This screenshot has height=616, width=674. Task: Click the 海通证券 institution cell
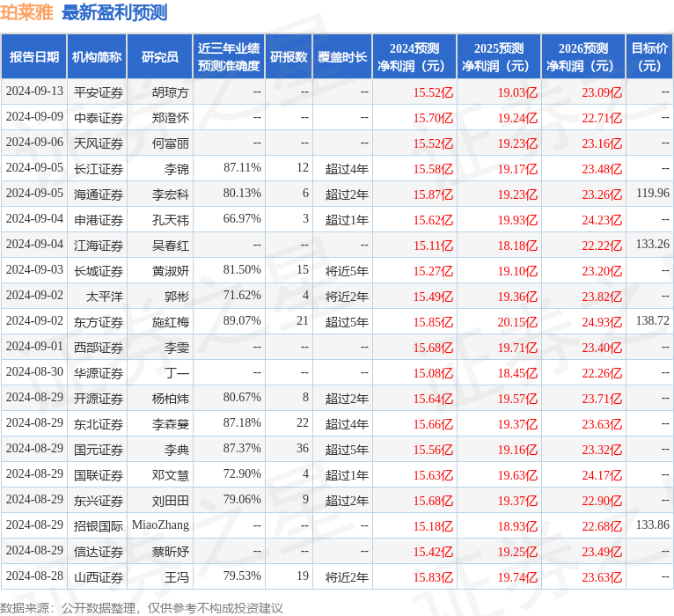(x=99, y=194)
